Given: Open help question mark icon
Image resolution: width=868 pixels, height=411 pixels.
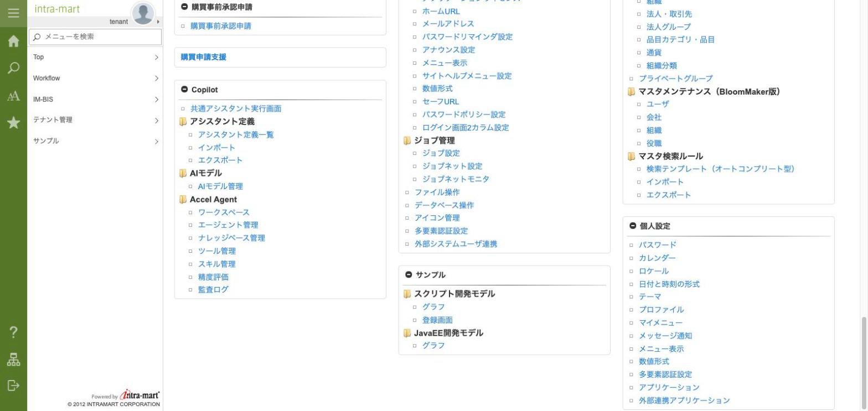Looking at the screenshot, I should coord(13,332).
